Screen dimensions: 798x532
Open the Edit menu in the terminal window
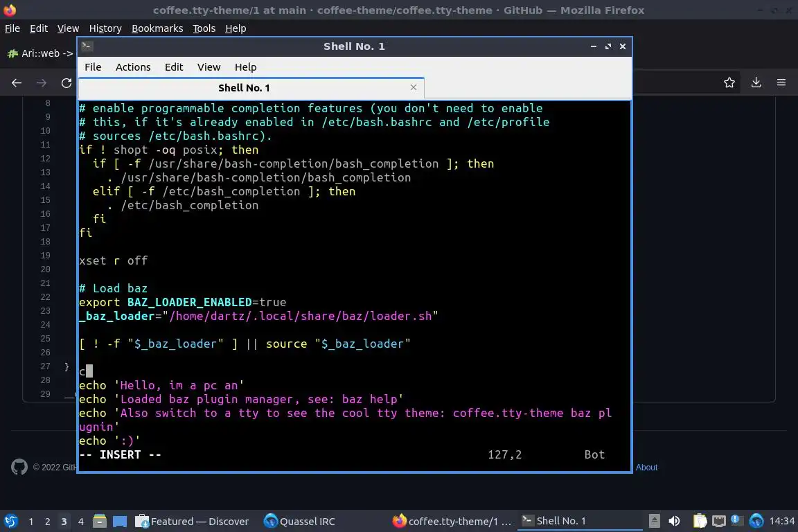(x=174, y=67)
